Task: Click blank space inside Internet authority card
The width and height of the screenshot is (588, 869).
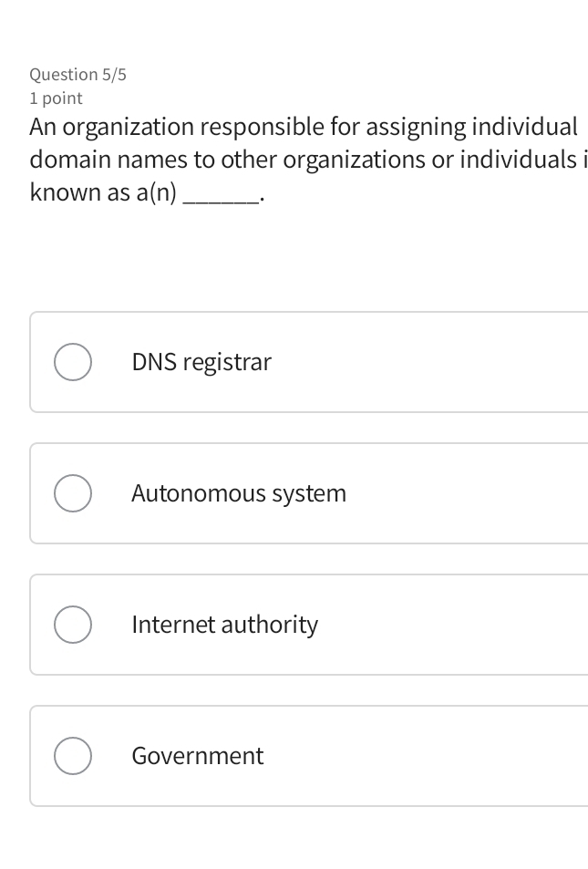Action: pos(456,625)
